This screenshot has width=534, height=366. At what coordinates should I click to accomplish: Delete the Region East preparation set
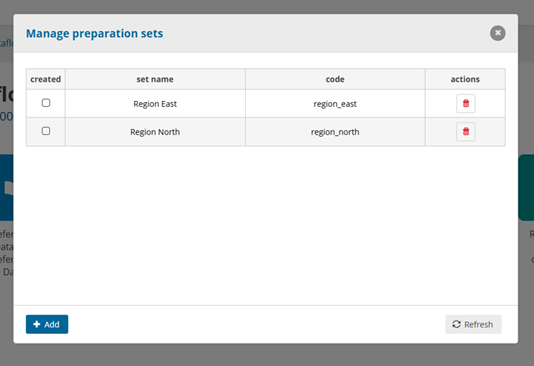466,104
